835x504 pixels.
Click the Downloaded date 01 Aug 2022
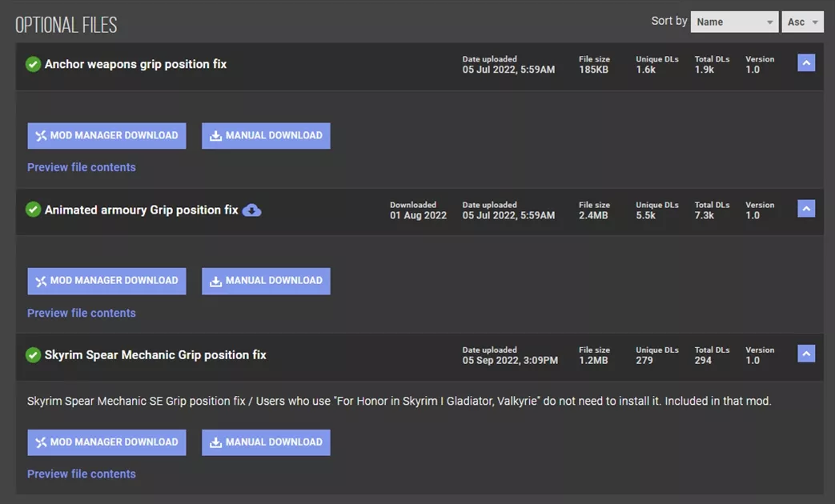pyautogui.click(x=418, y=215)
